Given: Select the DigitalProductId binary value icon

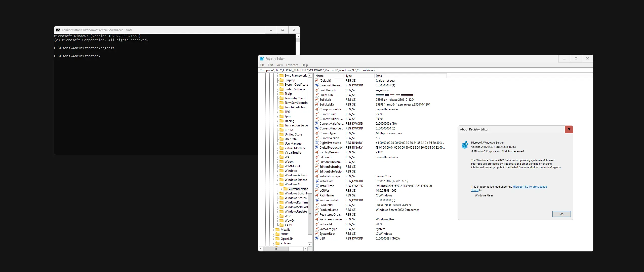Looking at the screenshot, I should point(317,143).
